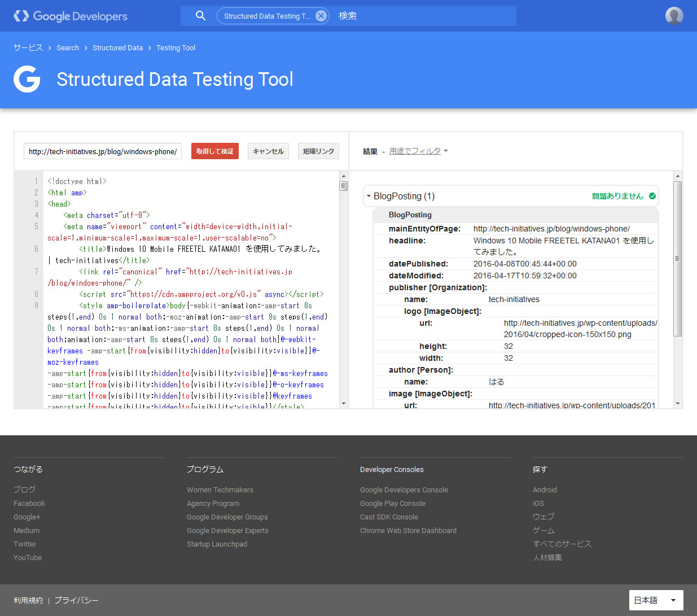The width and height of the screenshot is (697, 616).
Task: Open the Google Play Console link
Action: (x=393, y=503)
